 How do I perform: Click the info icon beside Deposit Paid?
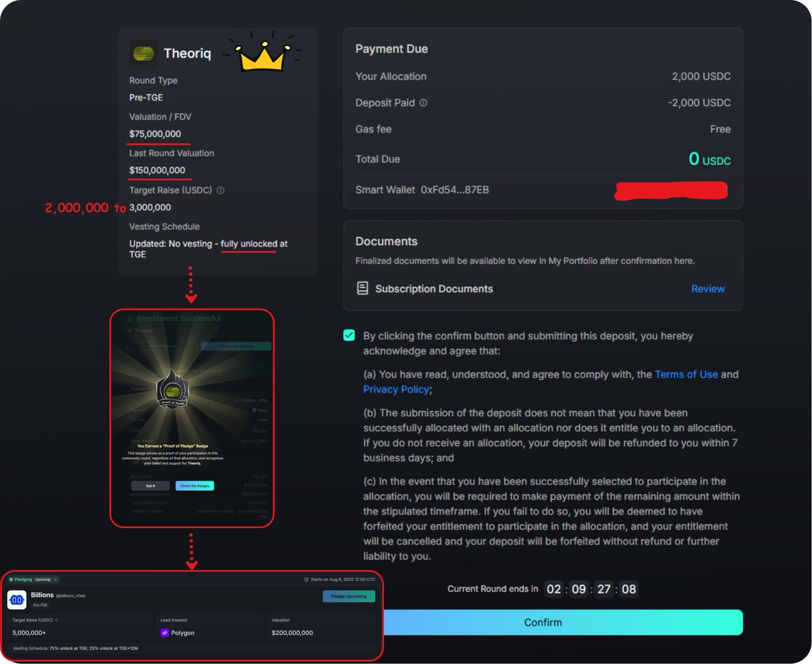(x=424, y=103)
